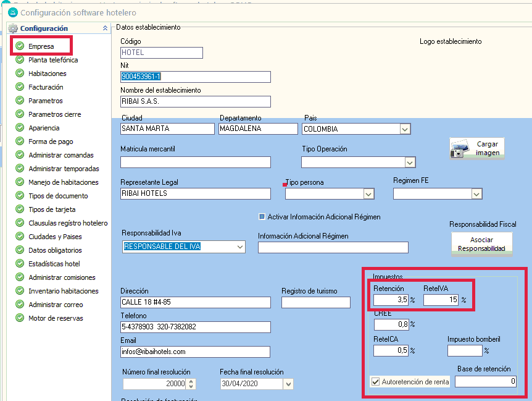Open Parametros cierre in the sidebar

pyautogui.click(x=54, y=114)
